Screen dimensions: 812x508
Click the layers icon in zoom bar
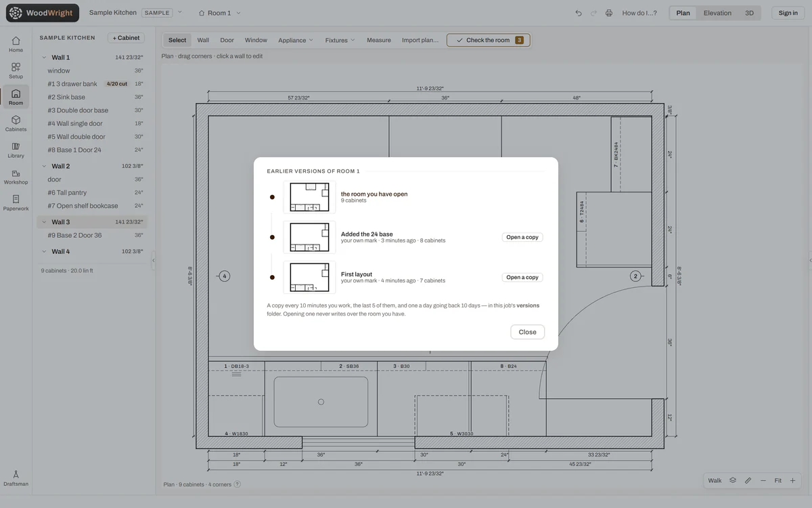(733, 480)
